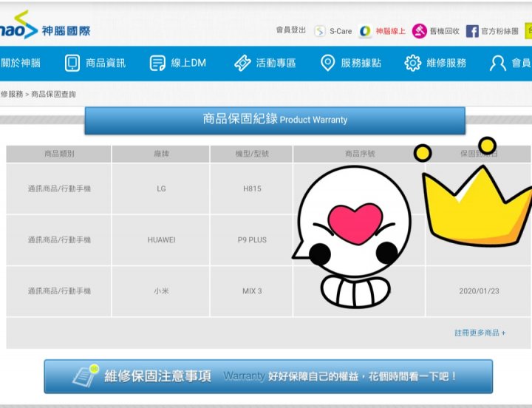Viewport: 532px width, 408px height.
Task: Click the 商品保固查詢 breadcrumb
Action: (x=54, y=94)
